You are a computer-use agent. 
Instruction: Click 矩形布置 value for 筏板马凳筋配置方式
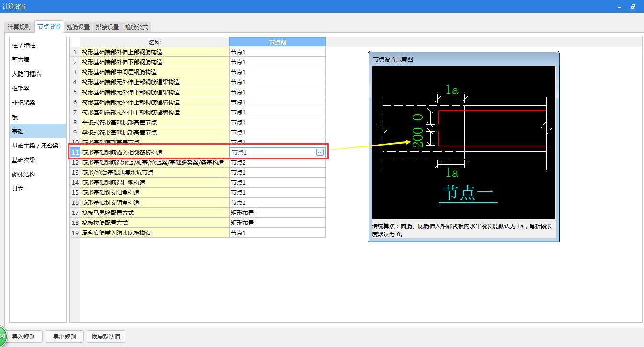[277, 213]
